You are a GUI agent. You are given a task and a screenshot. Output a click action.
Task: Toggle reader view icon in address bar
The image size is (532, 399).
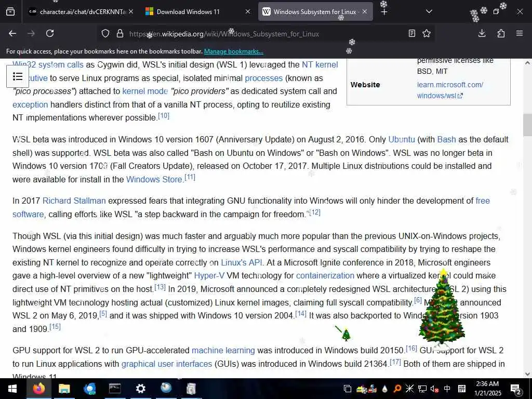pos(411,33)
